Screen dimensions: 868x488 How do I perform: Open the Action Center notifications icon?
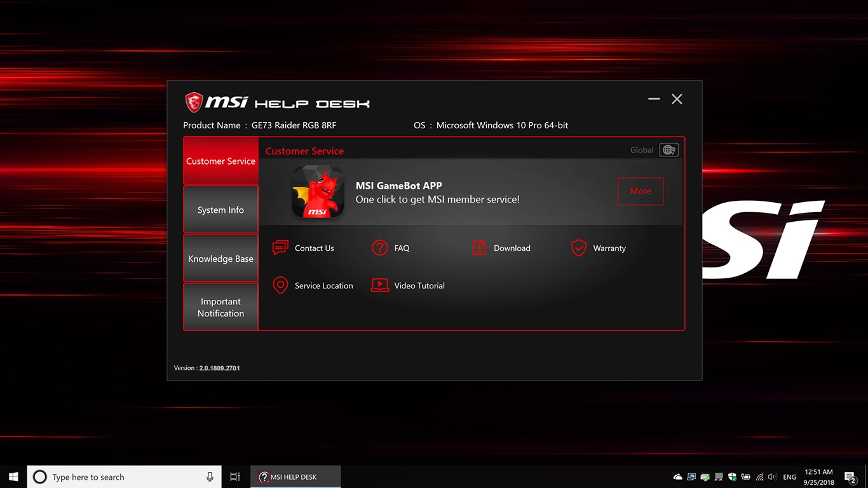tap(850, 477)
